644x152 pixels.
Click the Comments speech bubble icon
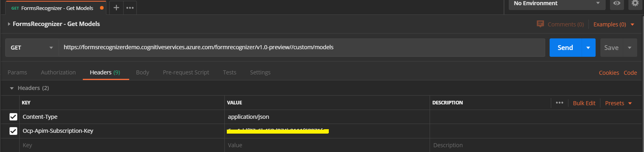point(540,24)
